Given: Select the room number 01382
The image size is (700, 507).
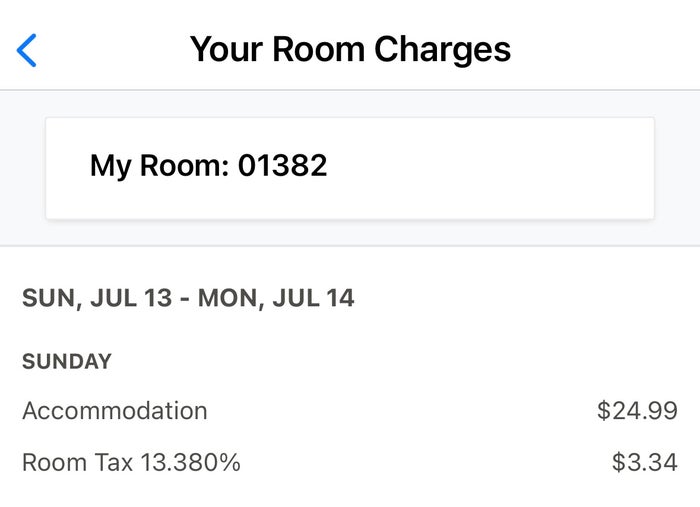Looking at the screenshot, I should click(282, 166).
